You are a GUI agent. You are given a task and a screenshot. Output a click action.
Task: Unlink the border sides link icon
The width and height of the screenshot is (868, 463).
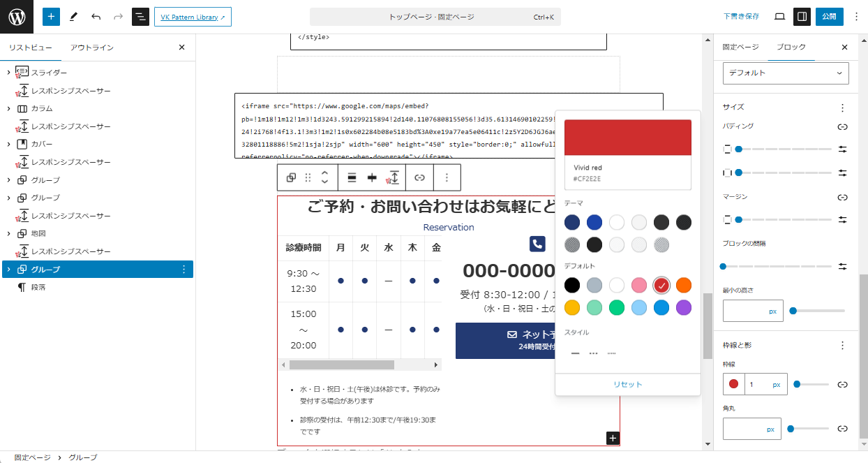(842, 384)
